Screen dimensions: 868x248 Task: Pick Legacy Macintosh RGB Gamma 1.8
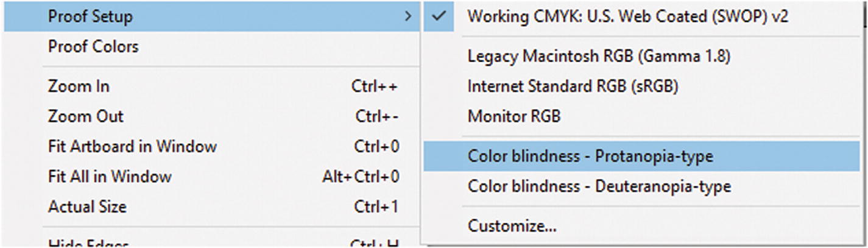599,57
